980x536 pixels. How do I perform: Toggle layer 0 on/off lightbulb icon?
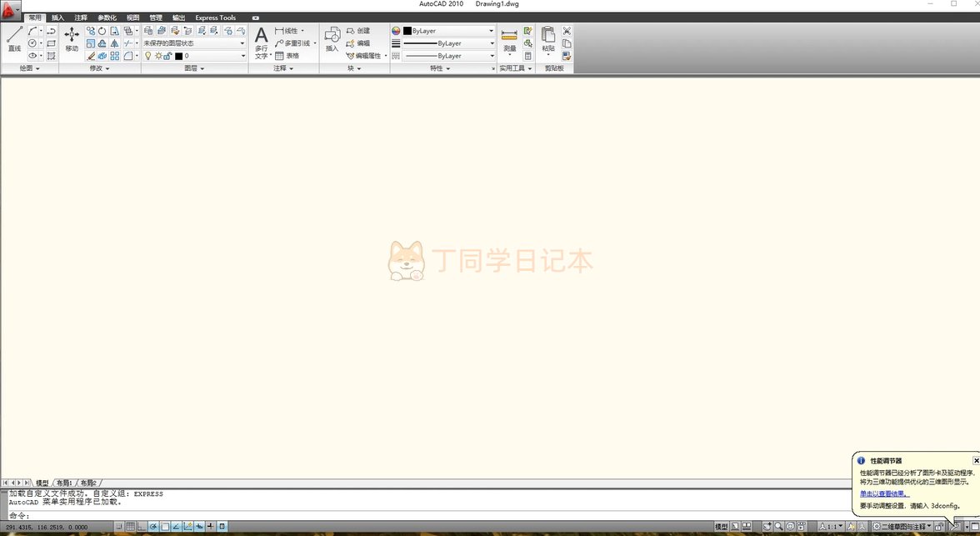[x=147, y=56]
